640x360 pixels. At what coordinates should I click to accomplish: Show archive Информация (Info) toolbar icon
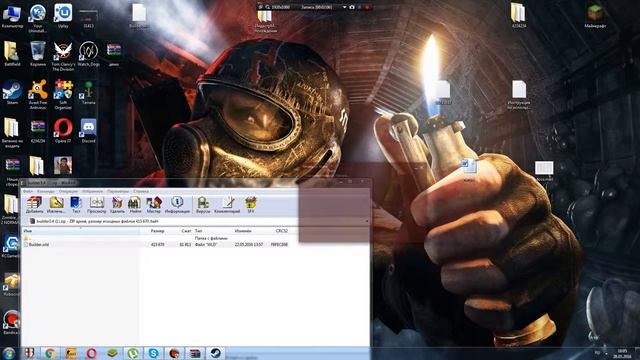(x=177, y=205)
